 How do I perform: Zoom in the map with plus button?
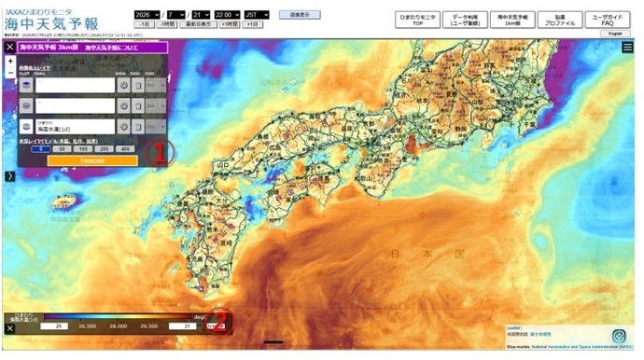10,62
